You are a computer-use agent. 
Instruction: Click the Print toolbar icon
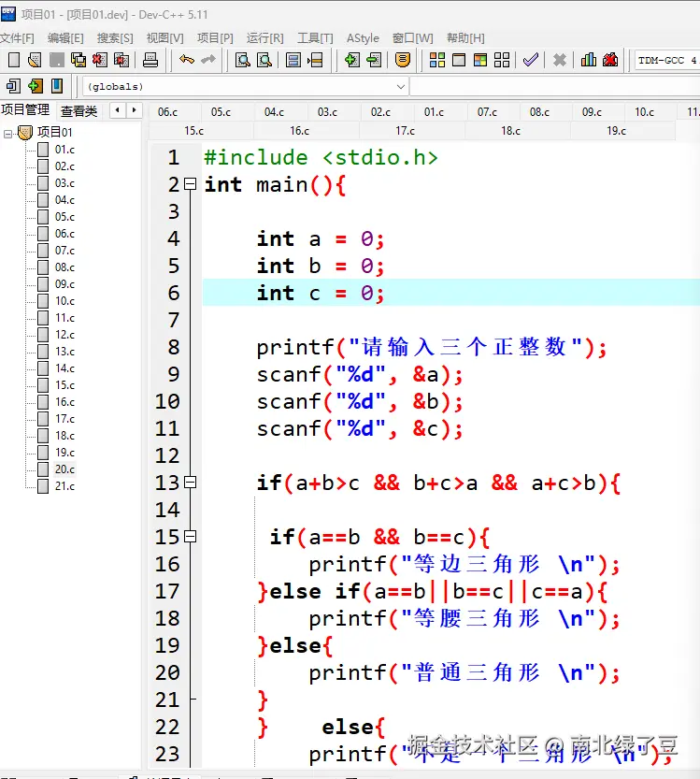(x=150, y=60)
